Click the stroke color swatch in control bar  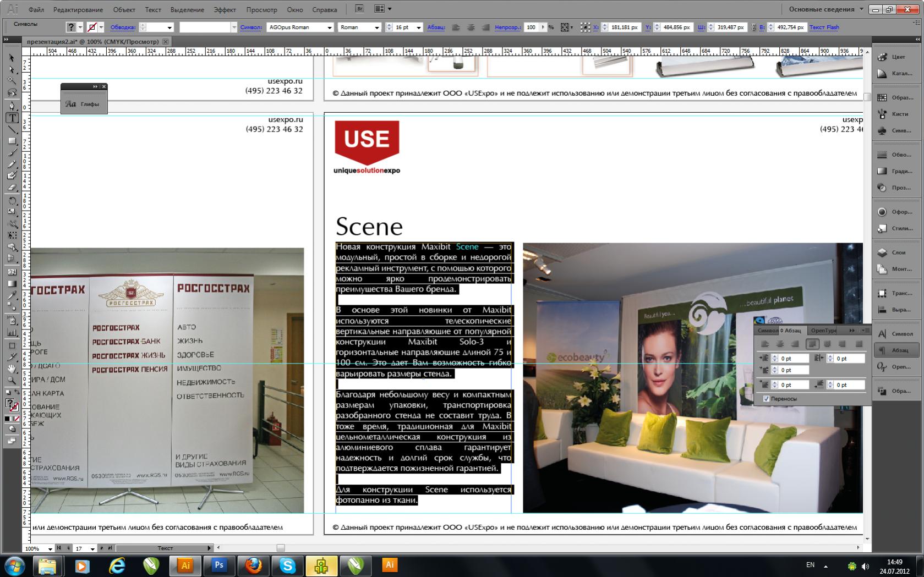pos(92,27)
